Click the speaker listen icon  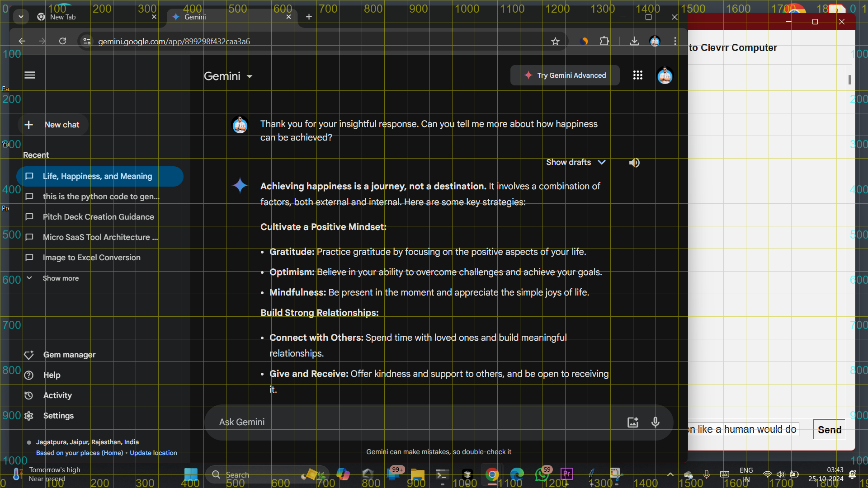click(634, 163)
